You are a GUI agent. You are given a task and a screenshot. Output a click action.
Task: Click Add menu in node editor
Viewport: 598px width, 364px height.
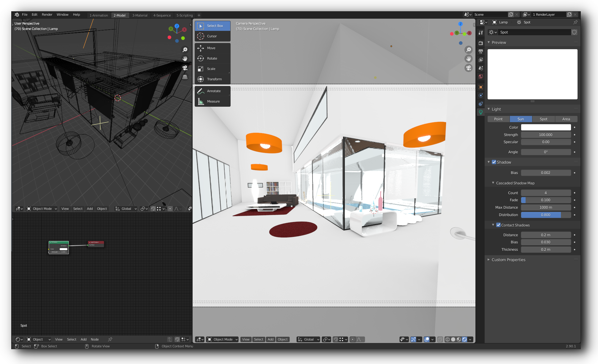(x=84, y=339)
